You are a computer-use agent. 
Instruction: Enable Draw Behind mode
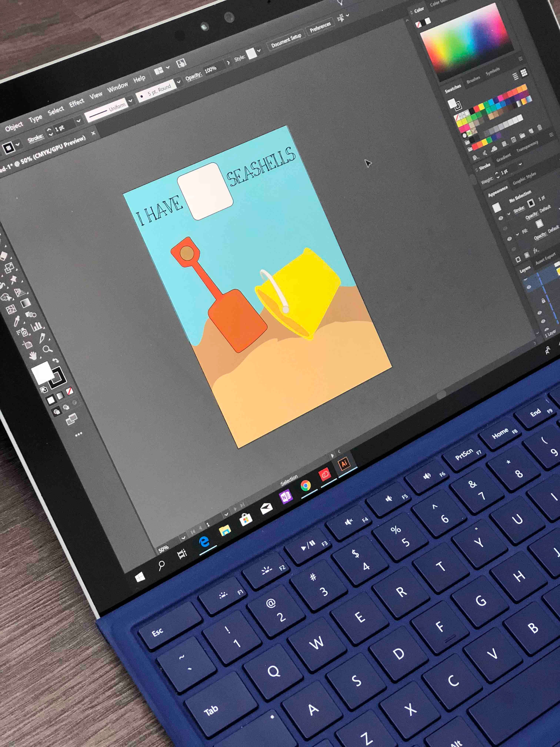tap(66, 407)
